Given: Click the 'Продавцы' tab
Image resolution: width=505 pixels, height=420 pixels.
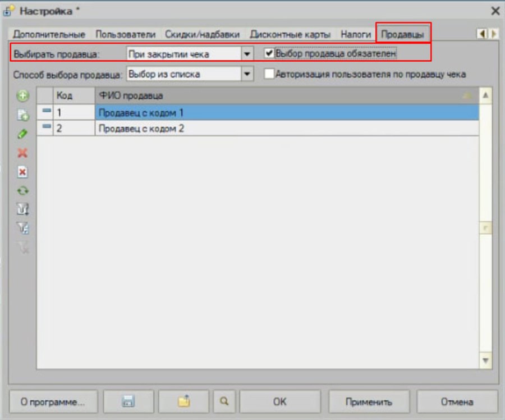Looking at the screenshot, I should 402,34.
